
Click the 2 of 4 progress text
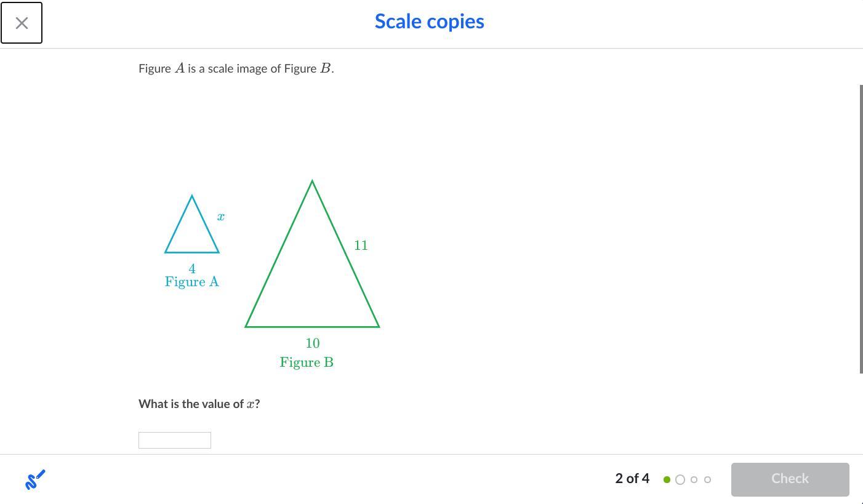(x=632, y=479)
